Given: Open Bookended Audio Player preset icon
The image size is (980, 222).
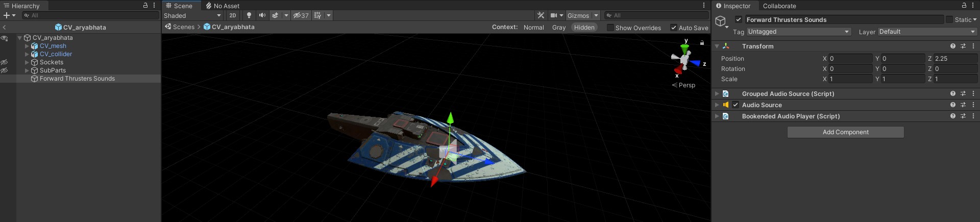Looking at the screenshot, I should tap(963, 116).
